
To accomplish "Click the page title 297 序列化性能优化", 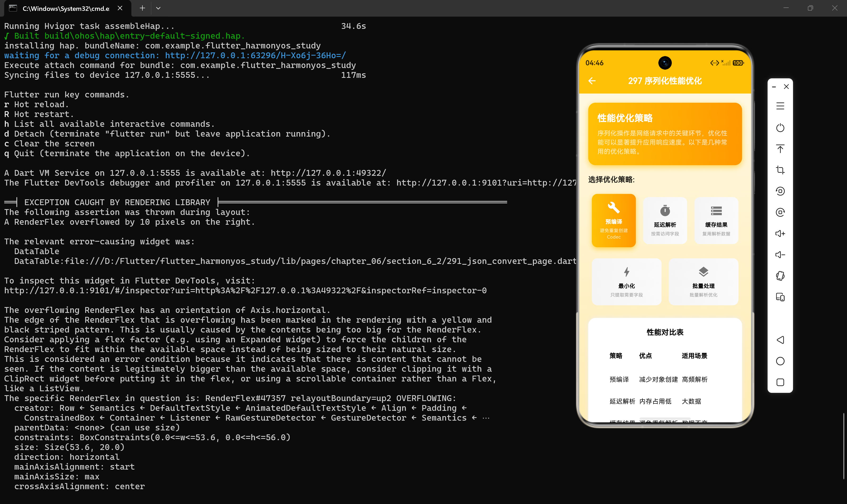I will (665, 81).
